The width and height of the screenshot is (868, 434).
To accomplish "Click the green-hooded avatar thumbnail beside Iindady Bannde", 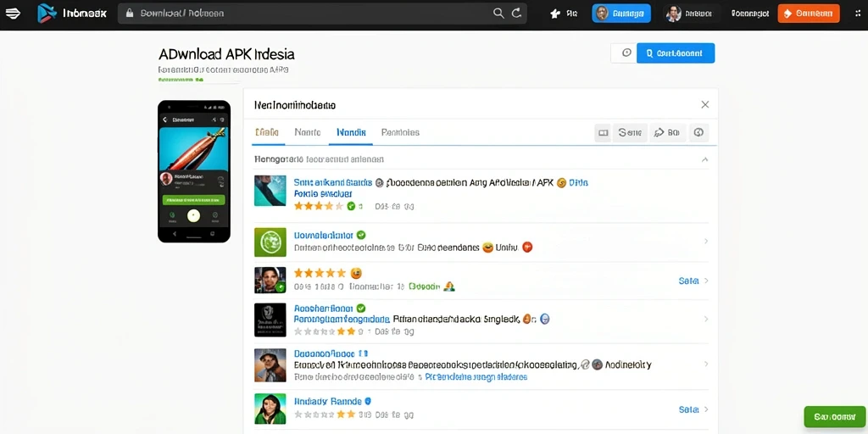I will click(270, 409).
